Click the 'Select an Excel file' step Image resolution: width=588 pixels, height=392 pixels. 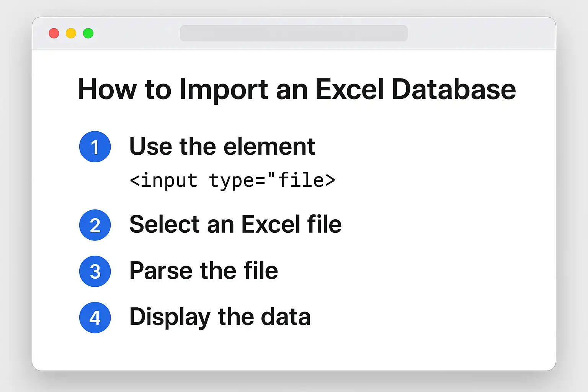(x=235, y=224)
